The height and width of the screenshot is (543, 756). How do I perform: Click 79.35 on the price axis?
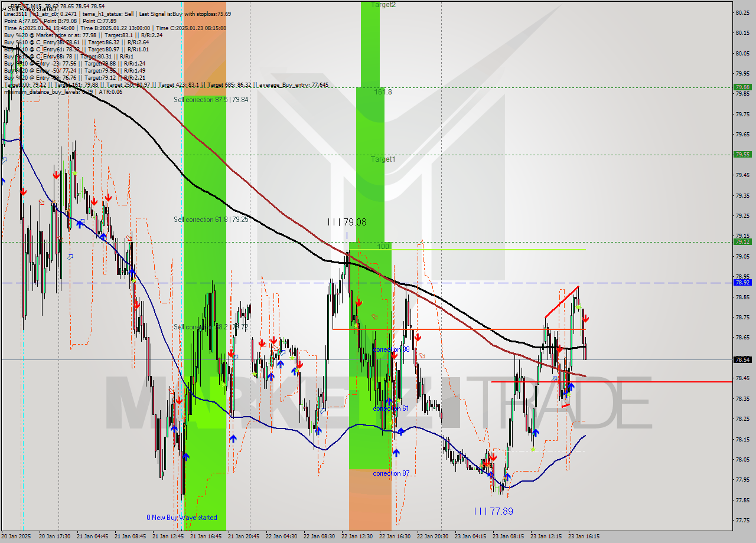point(742,195)
